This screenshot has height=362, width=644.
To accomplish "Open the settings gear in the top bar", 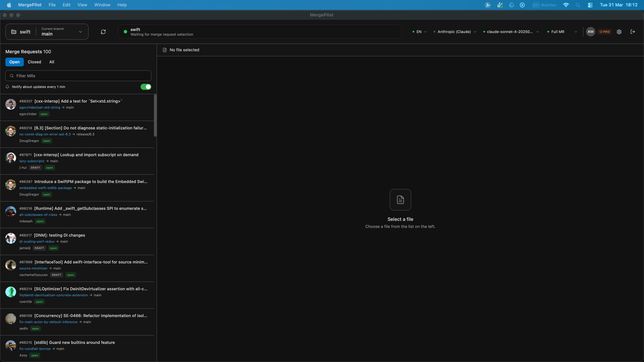I will (619, 32).
